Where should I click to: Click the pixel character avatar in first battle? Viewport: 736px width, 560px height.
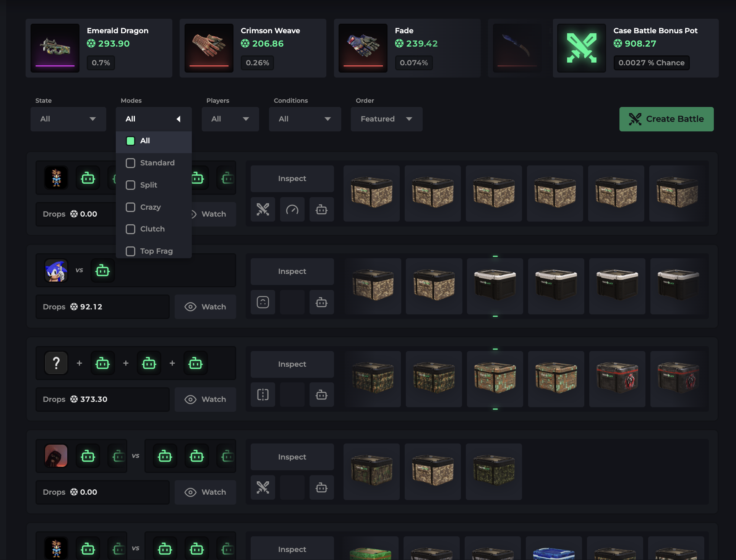(56, 178)
